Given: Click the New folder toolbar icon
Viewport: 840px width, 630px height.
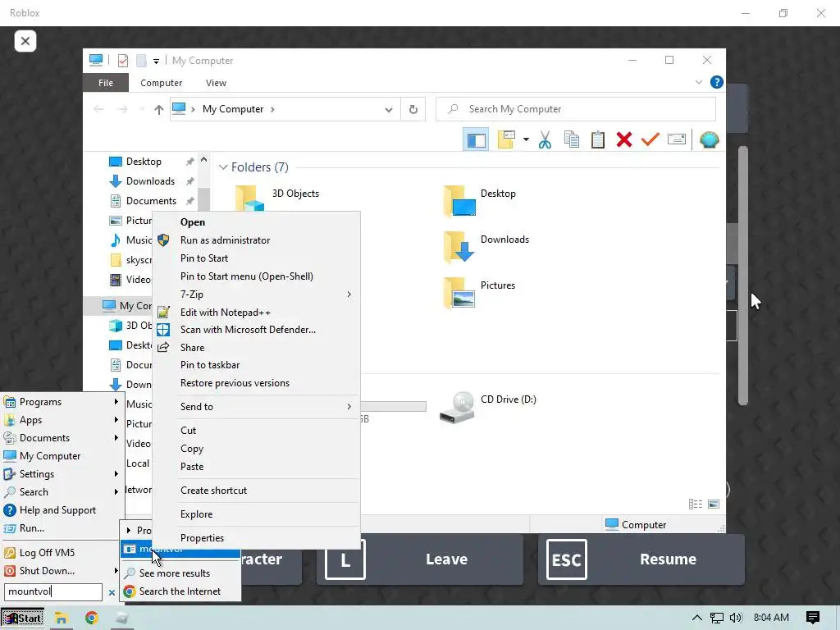Looking at the screenshot, I should [506, 139].
